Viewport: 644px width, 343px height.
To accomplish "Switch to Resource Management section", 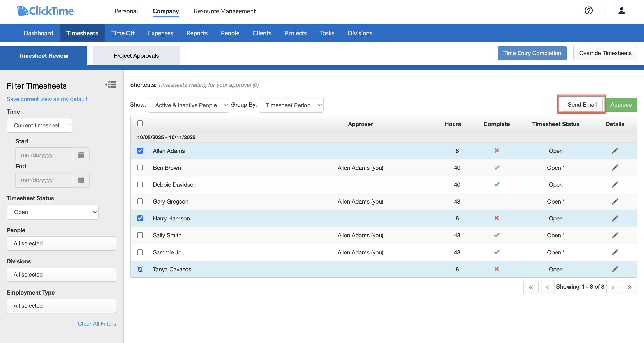I will 225,11.
